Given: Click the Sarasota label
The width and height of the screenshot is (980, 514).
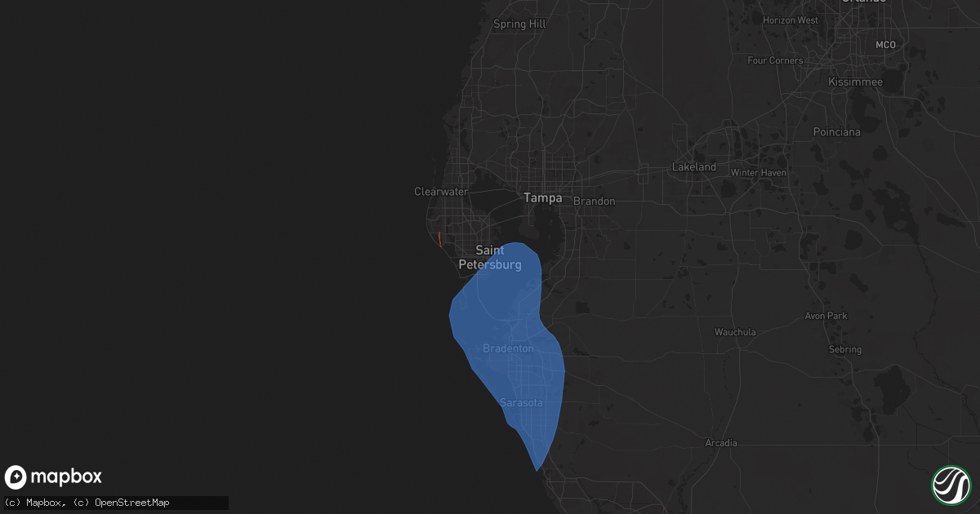Looking at the screenshot, I should point(521,403).
